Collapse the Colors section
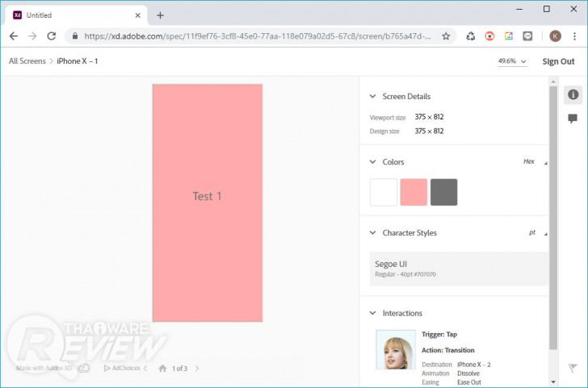This screenshot has height=388, width=588. click(373, 162)
